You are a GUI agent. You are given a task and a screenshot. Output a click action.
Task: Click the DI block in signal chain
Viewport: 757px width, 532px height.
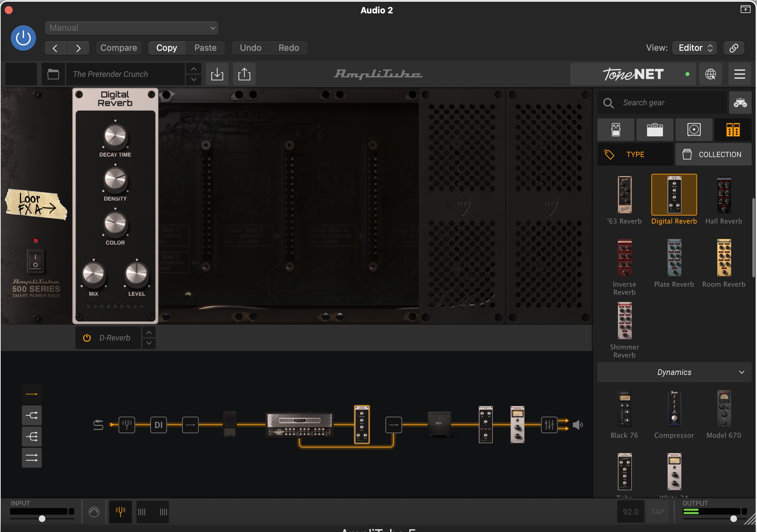point(158,425)
